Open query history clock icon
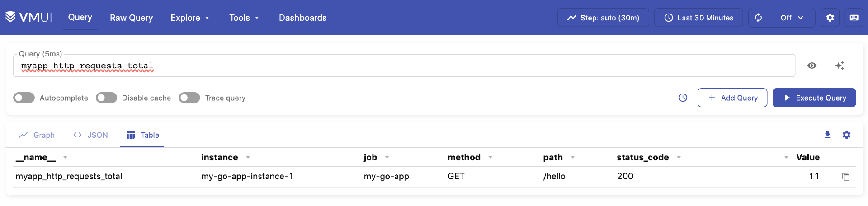 click(683, 98)
